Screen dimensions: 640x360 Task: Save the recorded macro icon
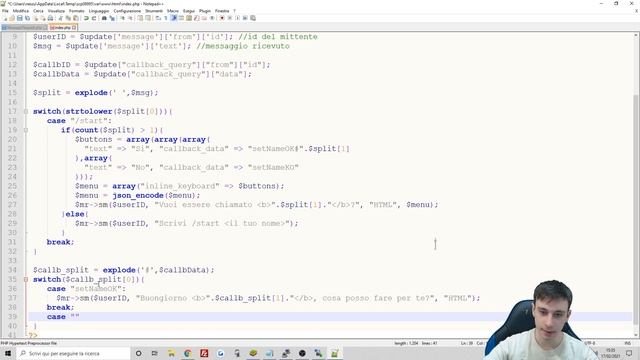(x=253, y=18)
